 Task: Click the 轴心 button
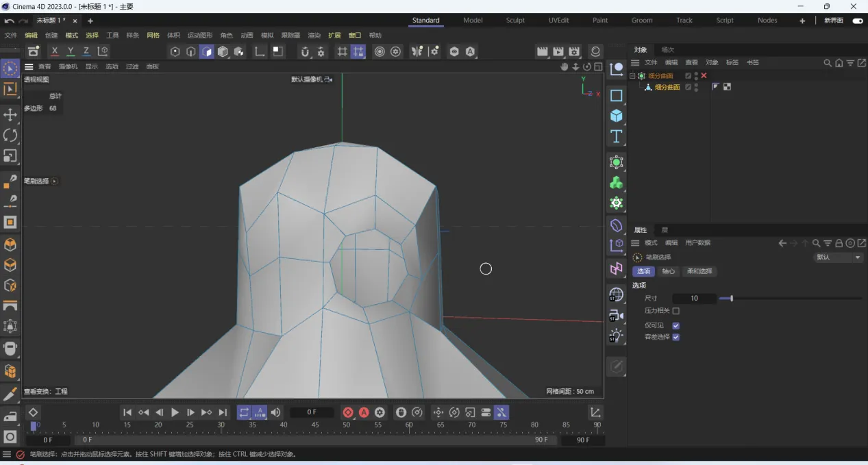pyautogui.click(x=668, y=271)
